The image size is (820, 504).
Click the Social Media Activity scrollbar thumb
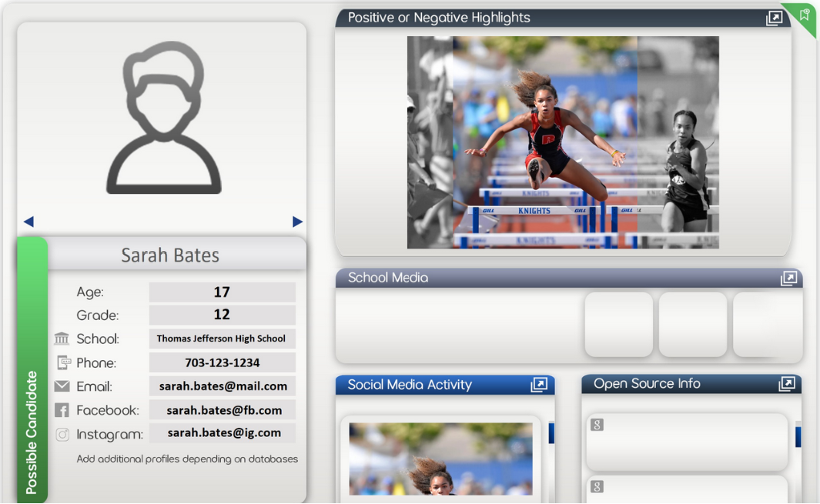point(551,433)
